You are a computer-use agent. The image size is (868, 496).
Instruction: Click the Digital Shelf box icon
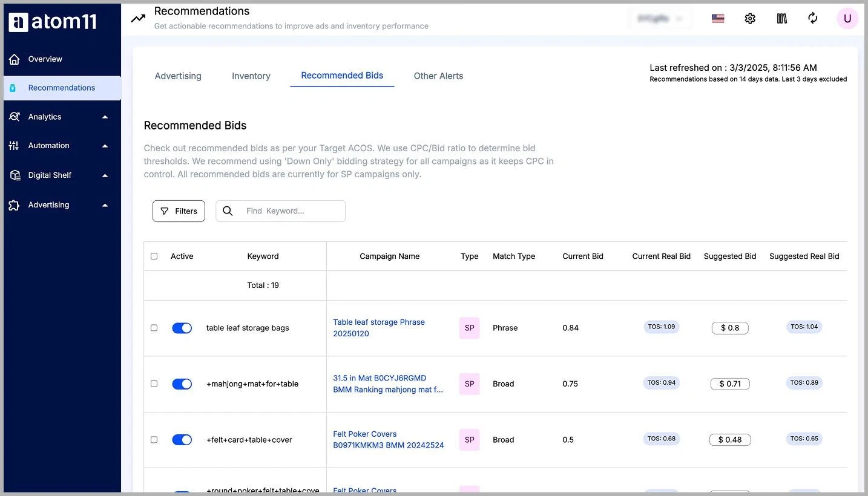click(15, 175)
